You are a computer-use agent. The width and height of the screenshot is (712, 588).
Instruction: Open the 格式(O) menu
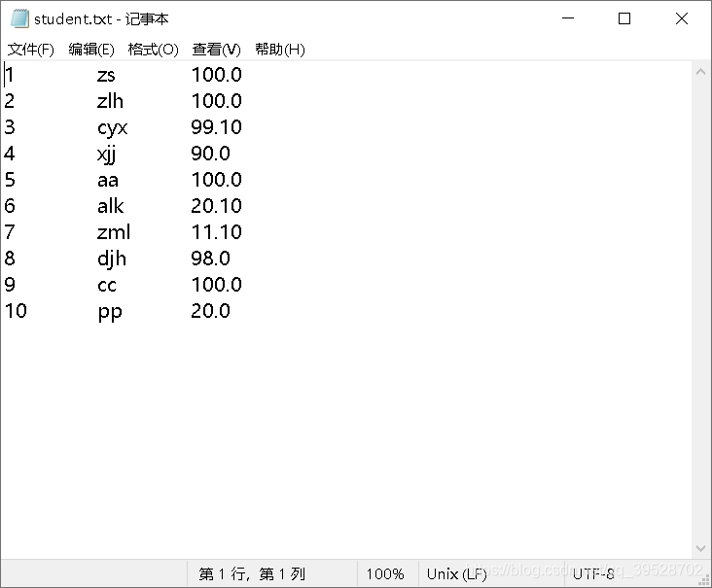153,50
